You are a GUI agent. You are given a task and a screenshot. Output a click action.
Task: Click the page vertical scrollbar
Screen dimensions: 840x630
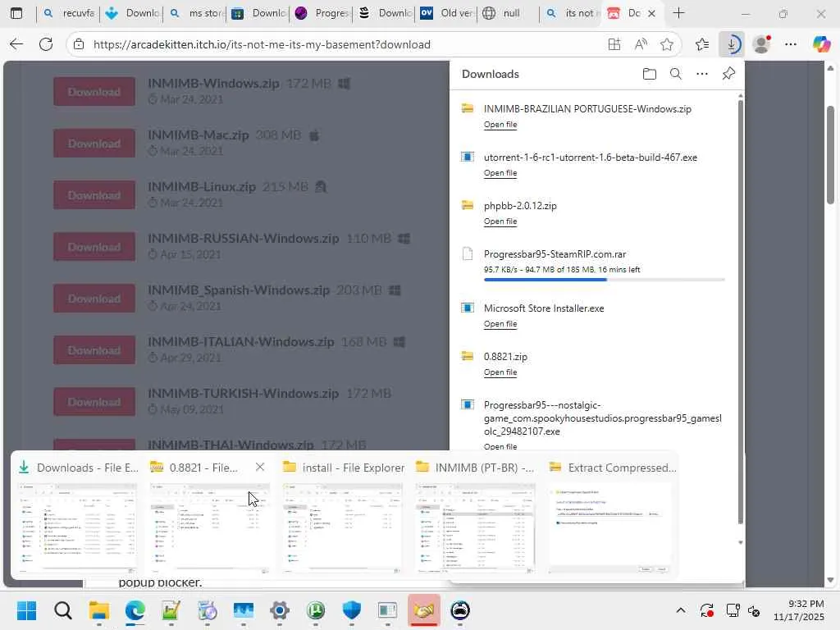pyautogui.click(x=830, y=155)
